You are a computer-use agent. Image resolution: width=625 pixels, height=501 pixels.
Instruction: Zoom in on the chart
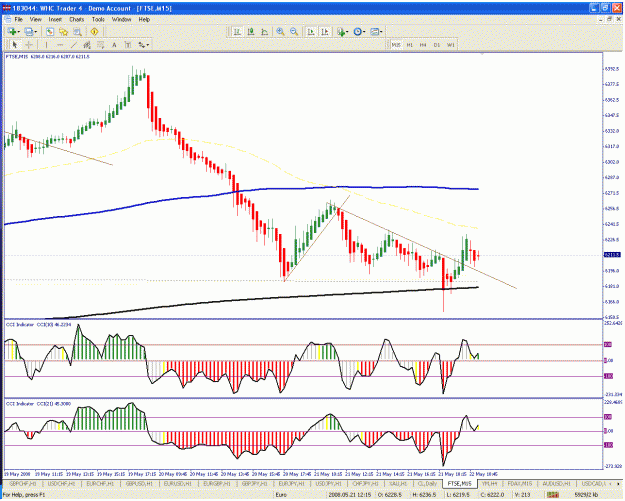tap(280, 31)
